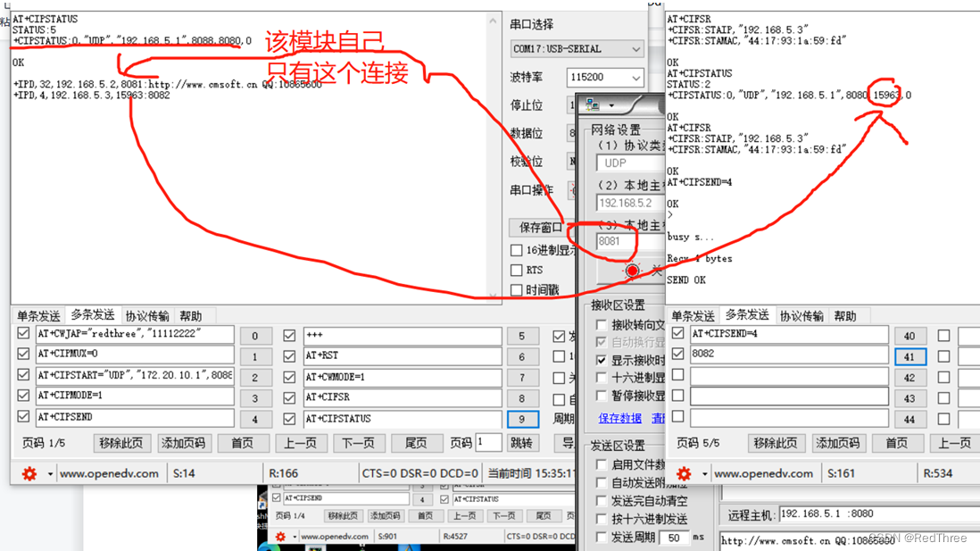This screenshot has width=980, height=551.
Task: Open 帮助 tab in right window
Action: (x=845, y=316)
